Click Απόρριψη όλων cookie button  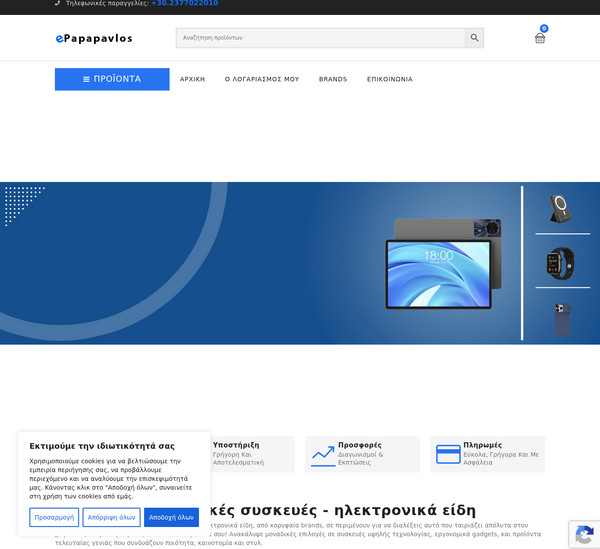pos(111,517)
